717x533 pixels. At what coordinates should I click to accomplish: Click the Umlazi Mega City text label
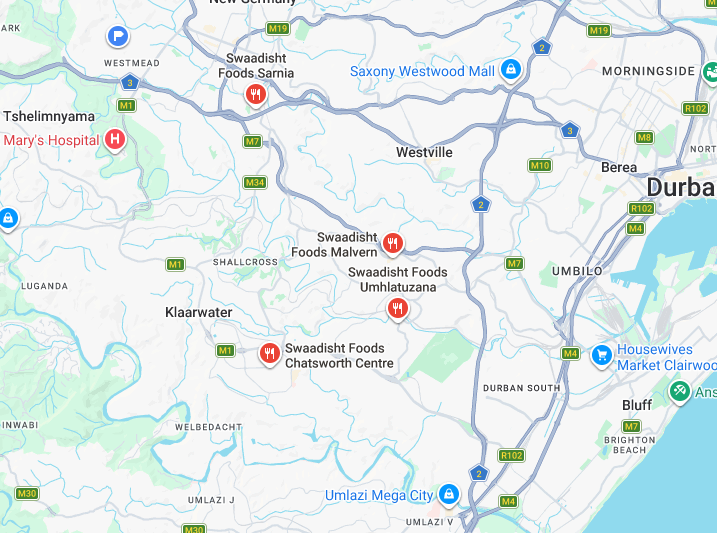pyautogui.click(x=379, y=496)
